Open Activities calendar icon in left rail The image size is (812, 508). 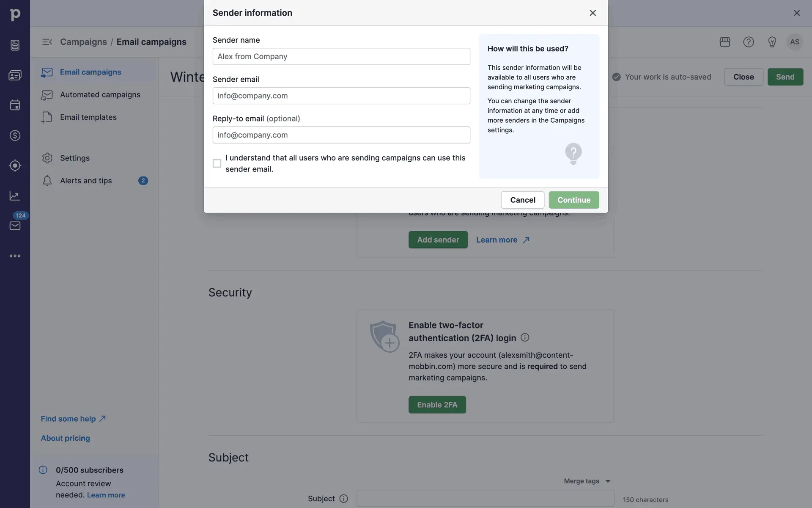click(x=15, y=105)
